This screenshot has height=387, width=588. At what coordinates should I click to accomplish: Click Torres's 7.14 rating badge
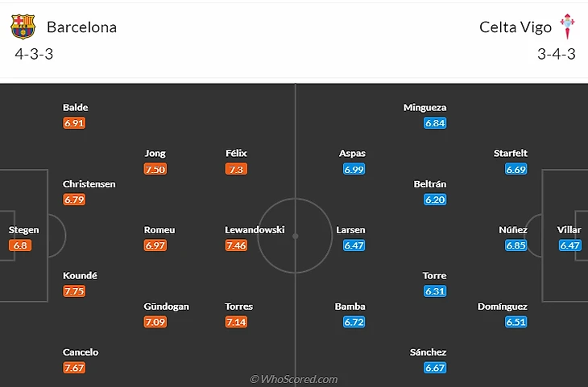point(236,322)
